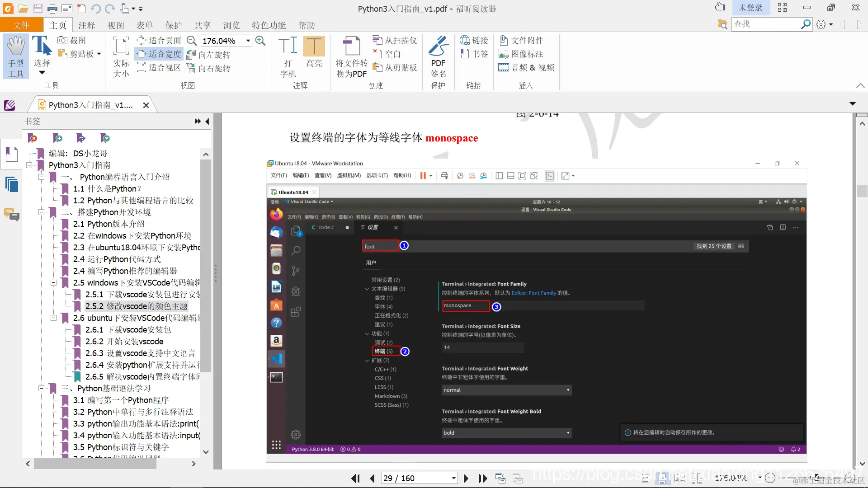Open the 文件 menu
This screenshot has height=488, width=868.
pyautogui.click(x=21, y=25)
